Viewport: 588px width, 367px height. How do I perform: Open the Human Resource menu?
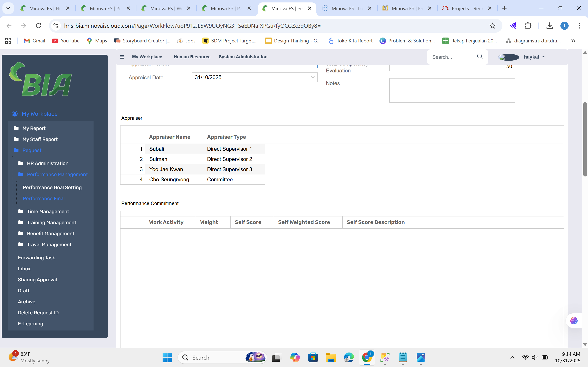pos(192,57)
